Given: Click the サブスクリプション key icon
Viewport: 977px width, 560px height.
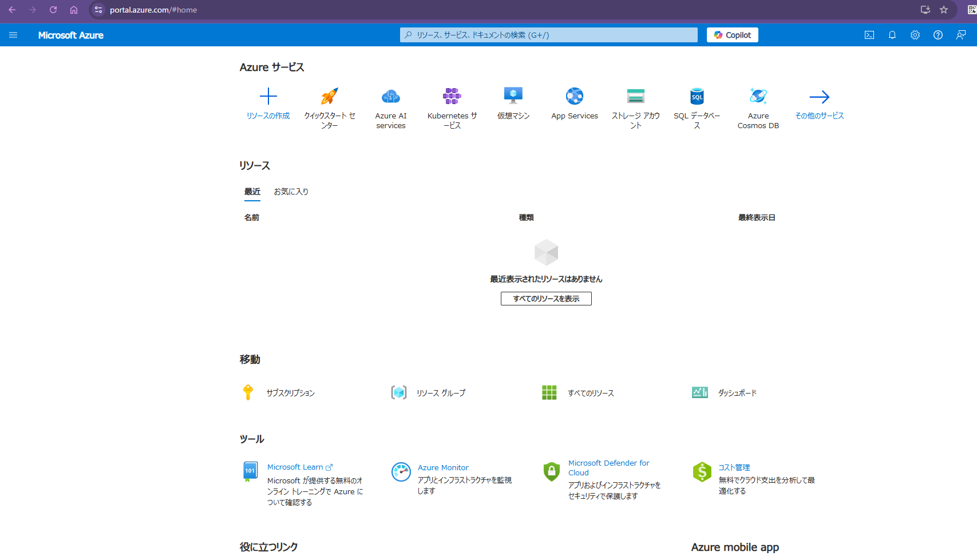Looking at the screenshot, I should click(x=248, y=392).
